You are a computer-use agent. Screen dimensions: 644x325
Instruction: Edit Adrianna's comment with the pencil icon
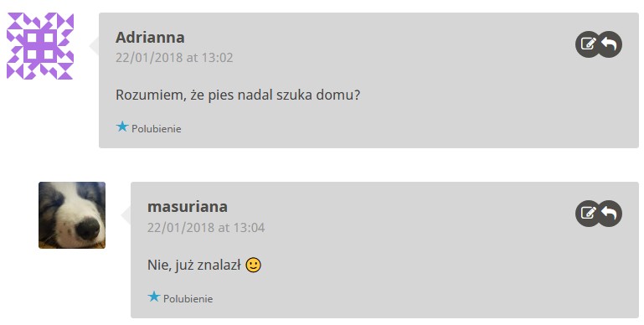point(588,44)
